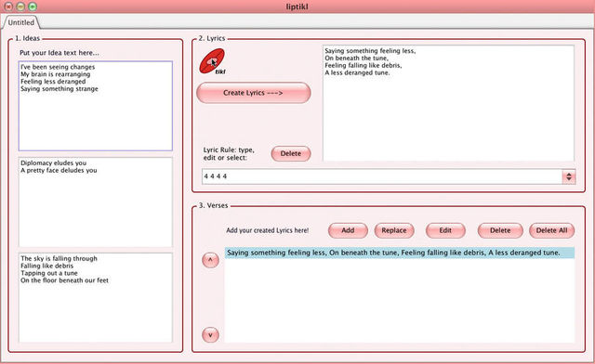
Task: Switch to the Untitled tab
Action: [20, 22]
